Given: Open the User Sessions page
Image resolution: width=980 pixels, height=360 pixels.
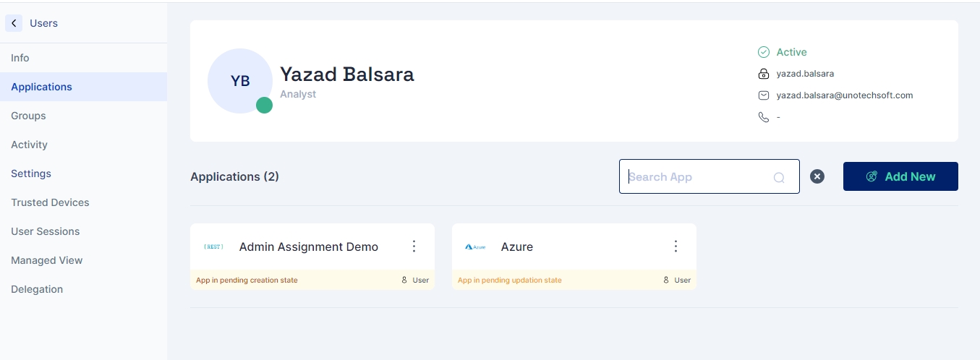Looking at the screenshot, I should click(46, 231).
